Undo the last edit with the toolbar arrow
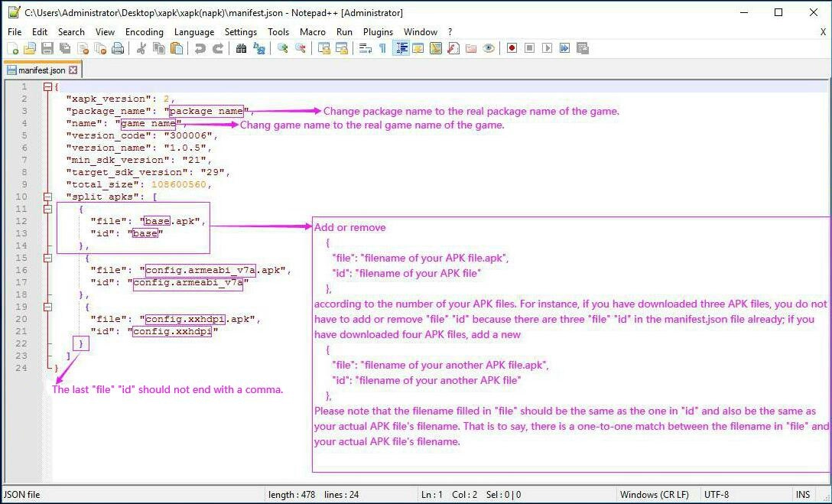The height and width of the screenshot is (504, 832). (x=200, y=47)
